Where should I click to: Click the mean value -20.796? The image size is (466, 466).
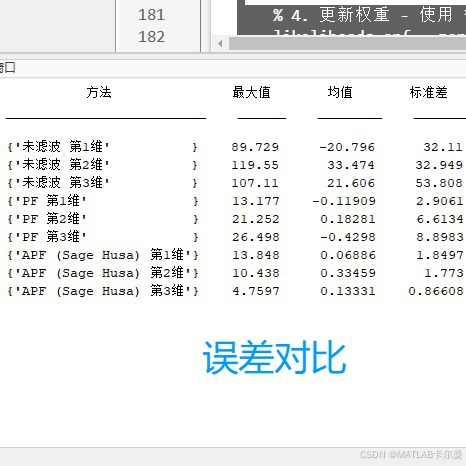click(x=347, y=147)
